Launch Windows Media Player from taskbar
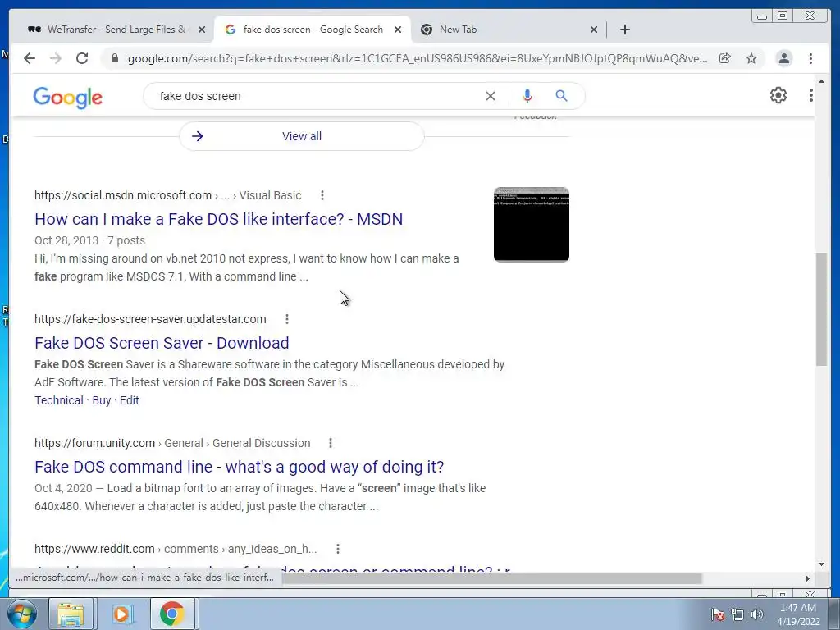This screenshot has height=630, width=840. pos(121,614)
